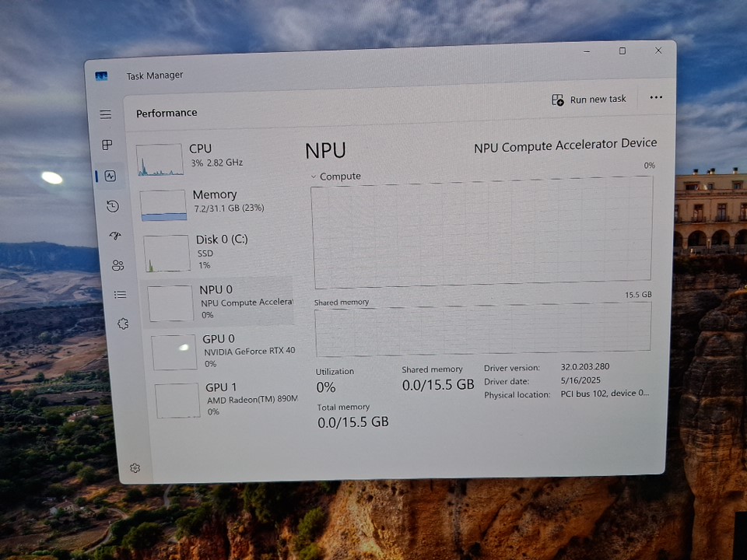Open the Details list icon
Screen dimensions: 747x560
click(120, 295)
